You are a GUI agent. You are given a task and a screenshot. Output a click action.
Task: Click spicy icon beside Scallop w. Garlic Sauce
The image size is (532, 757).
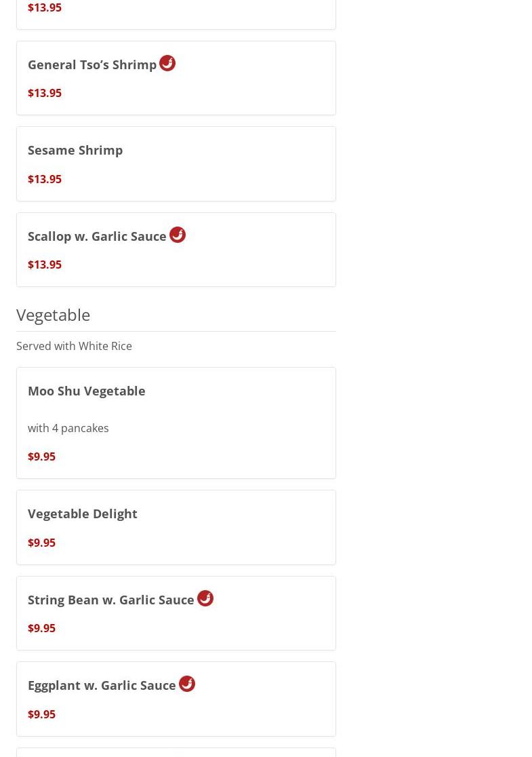tap(178, 235)
